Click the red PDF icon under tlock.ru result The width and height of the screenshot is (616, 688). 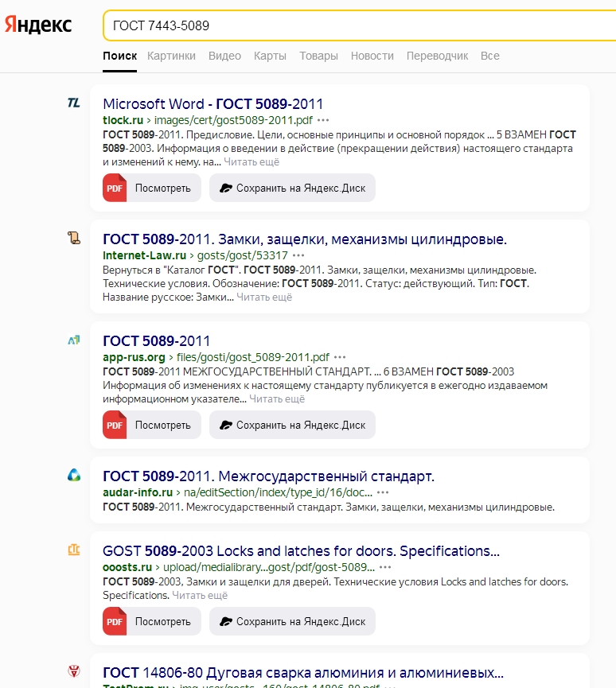tap(115, 188)
